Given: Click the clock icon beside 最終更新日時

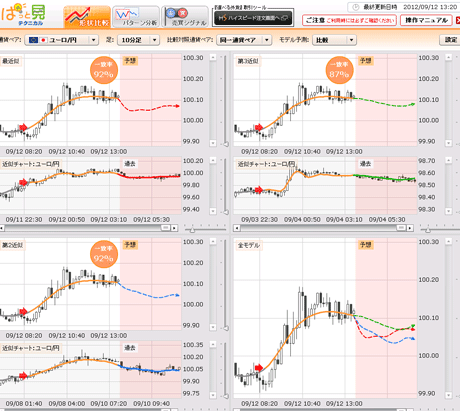Looking at the screenshot, I should coord(356,7).
